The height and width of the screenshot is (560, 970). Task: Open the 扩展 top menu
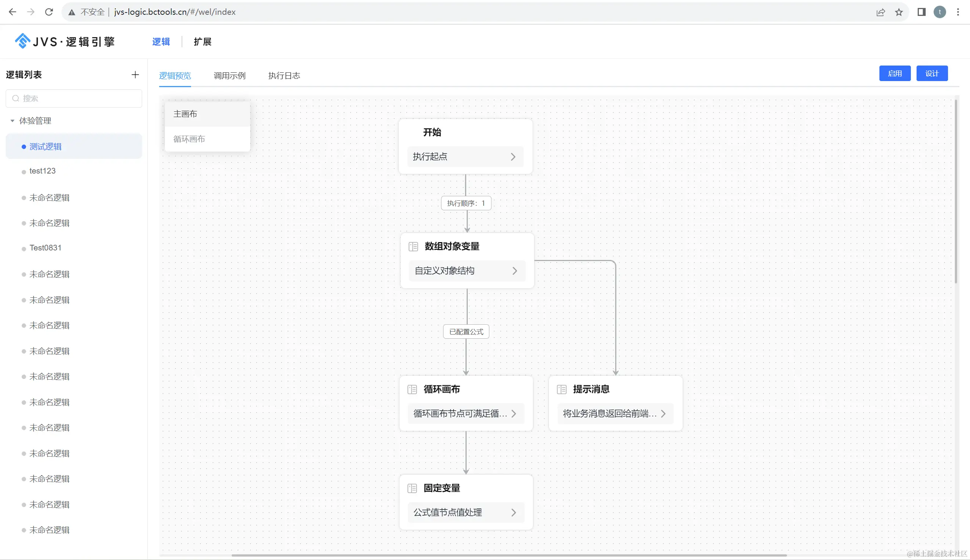click(202, 42)
